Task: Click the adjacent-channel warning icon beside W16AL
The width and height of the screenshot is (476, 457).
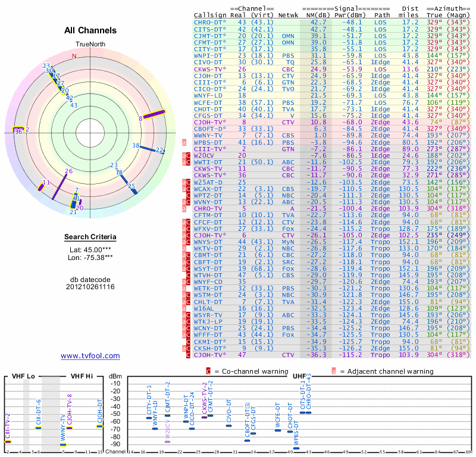Action: click(x=184, y=308)
